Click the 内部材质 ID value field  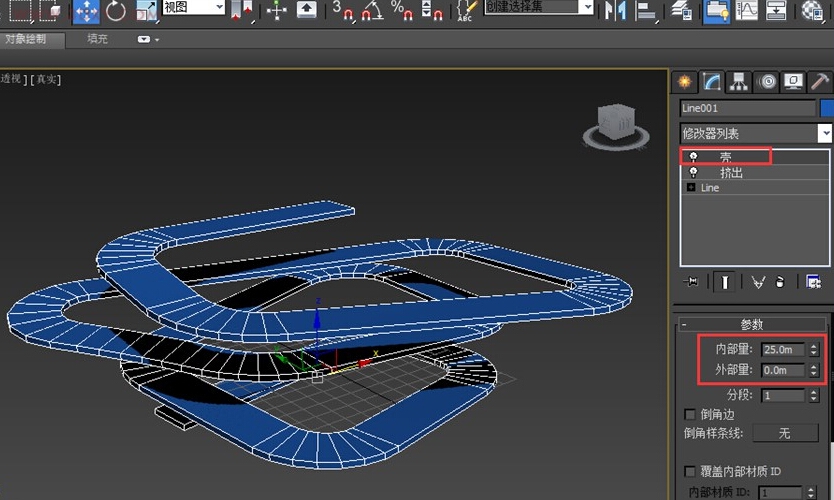[x=780, y=493]
